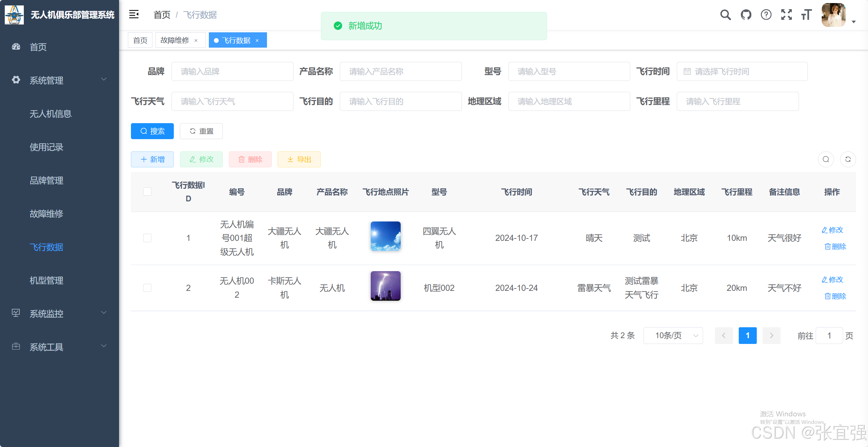The height and width of the screenshot is (447, 868).
Task: Collapse the sidebar with the hamburger icon
Action: coord(134,14)
